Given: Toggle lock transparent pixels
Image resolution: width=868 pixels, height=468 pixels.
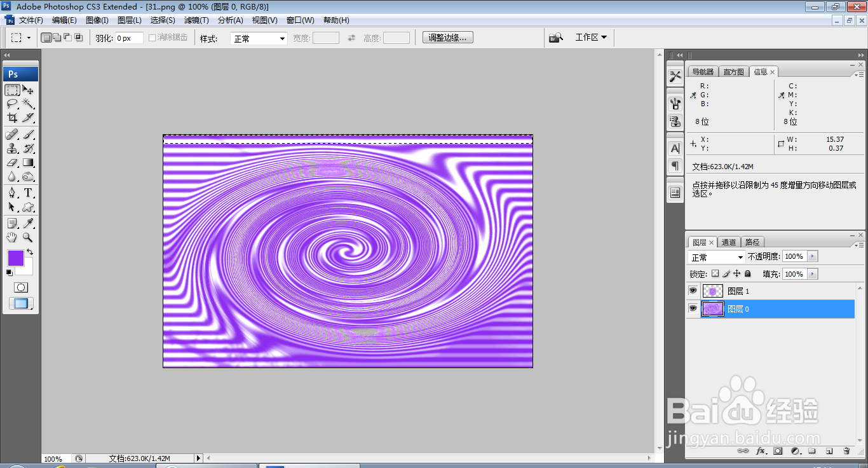Looking at the screenshot, I should click(715, 273).
